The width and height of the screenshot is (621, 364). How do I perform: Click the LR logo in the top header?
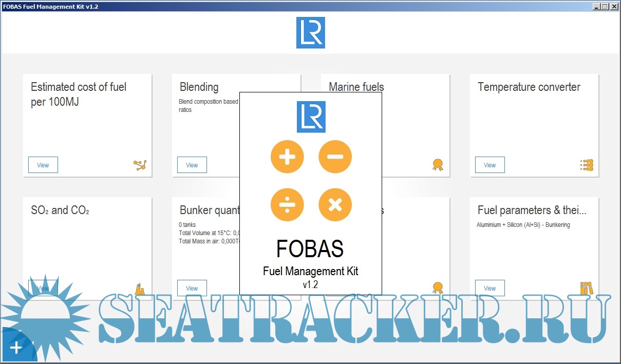(310, 33)
